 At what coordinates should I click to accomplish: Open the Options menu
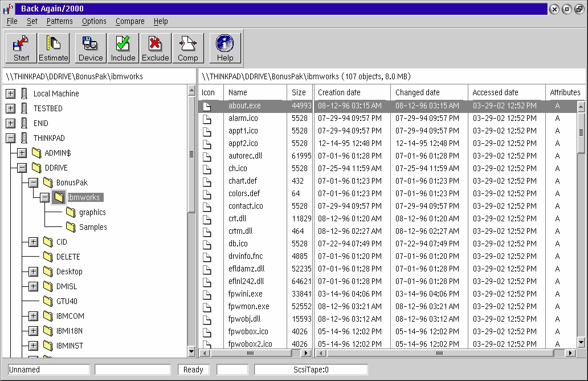(94, 22)
